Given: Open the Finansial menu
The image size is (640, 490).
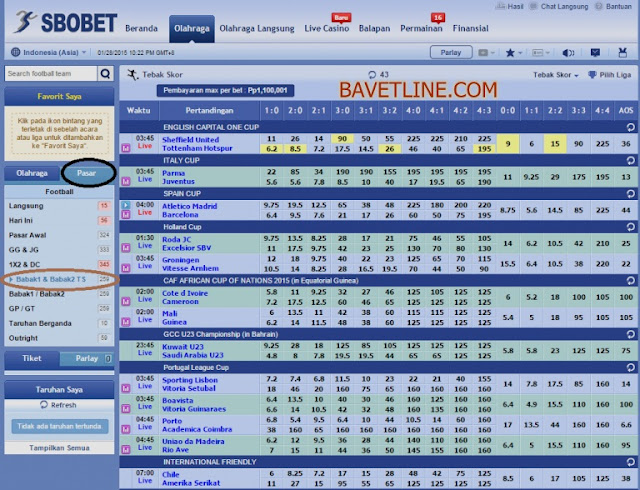Looking at the screenshot, I should [470, 29].
